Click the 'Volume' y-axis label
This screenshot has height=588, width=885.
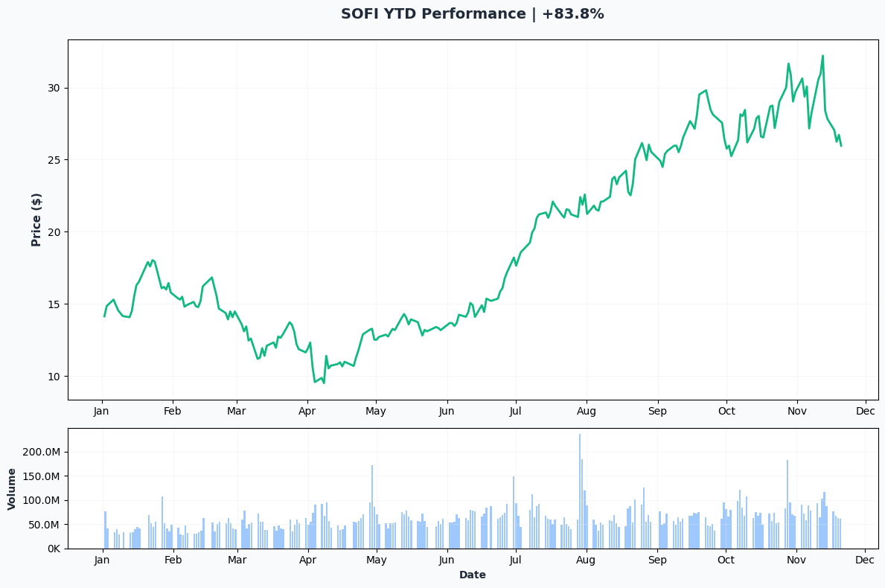click(12, 489)
